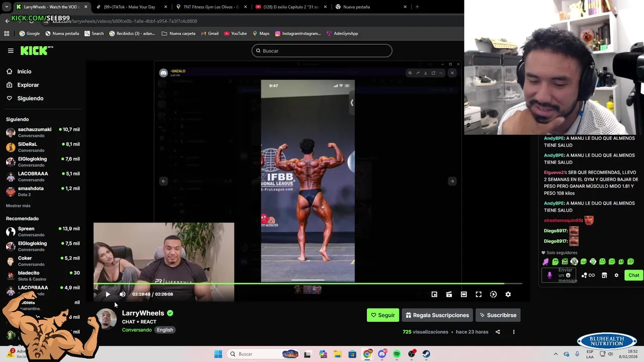The image size is (644, 362).
Task: Enable theater mode in video player
Action: 464,294
